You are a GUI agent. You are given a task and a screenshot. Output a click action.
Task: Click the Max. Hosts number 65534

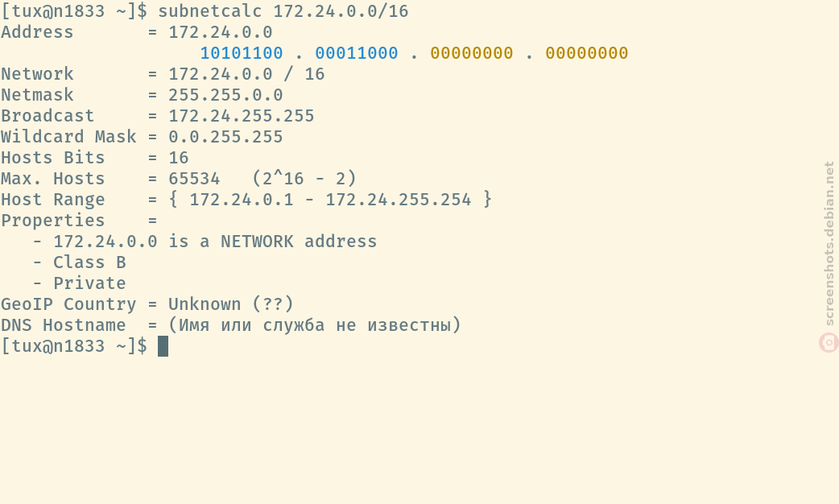(x=194, y=178)
